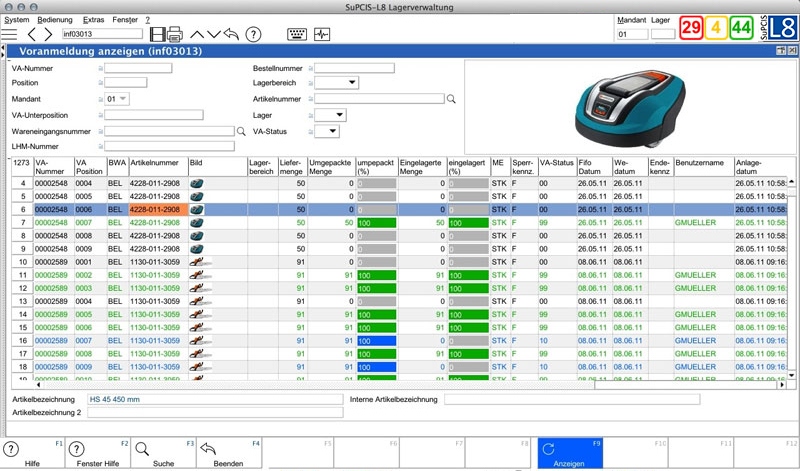Click the Anzeigen F9 button
800x471 pixels.
(x=570, y=453)
